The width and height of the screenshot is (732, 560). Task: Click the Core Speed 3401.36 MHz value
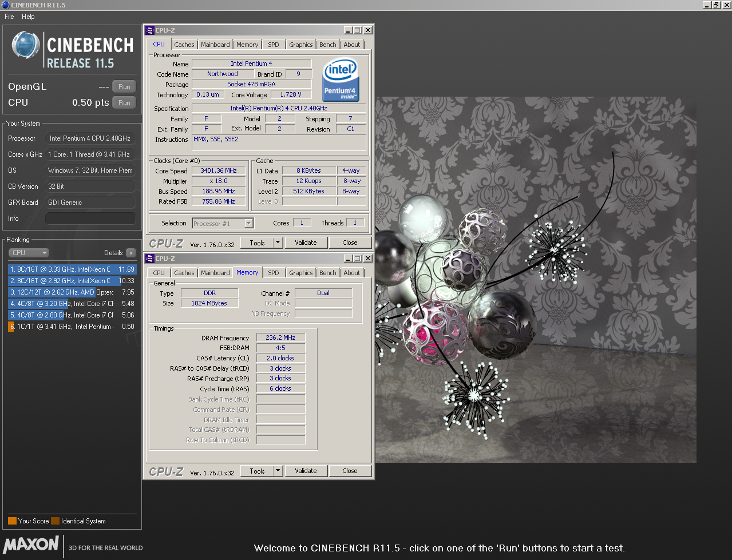(x=219, y=170)
